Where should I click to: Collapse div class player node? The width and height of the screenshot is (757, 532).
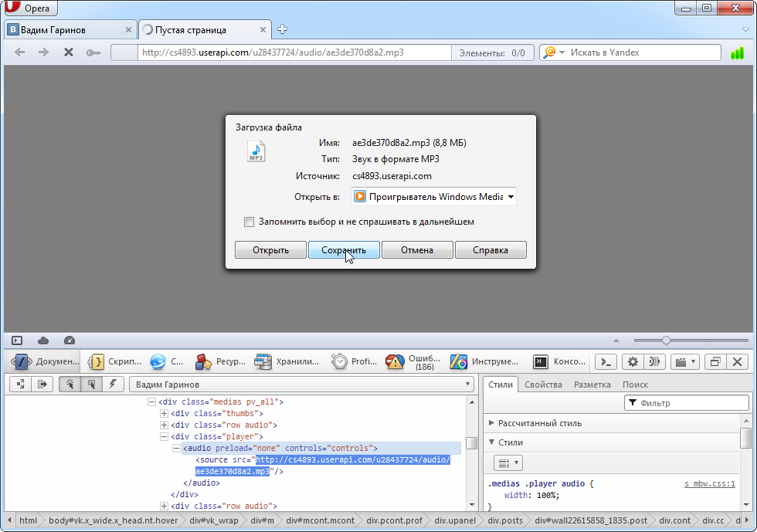coord(164,436)
